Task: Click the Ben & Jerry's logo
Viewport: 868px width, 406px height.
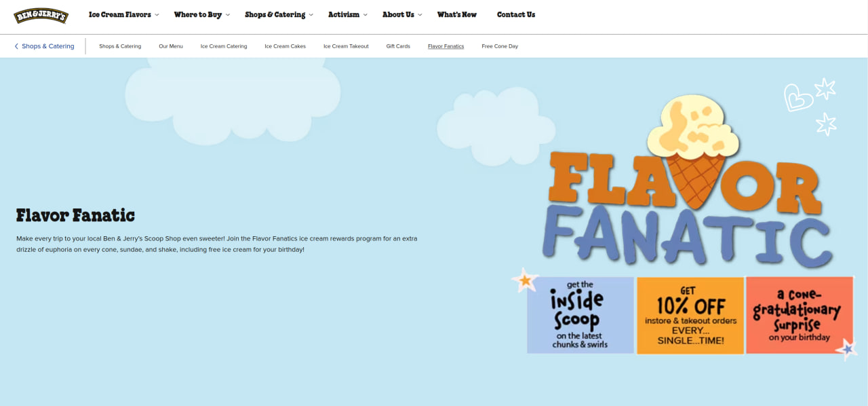Action: click(x=41, y=15)
